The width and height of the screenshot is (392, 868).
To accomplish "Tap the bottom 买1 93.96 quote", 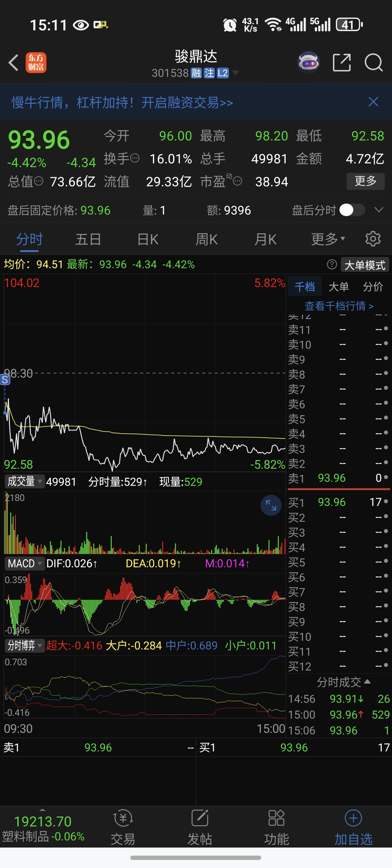I will 294,748.
